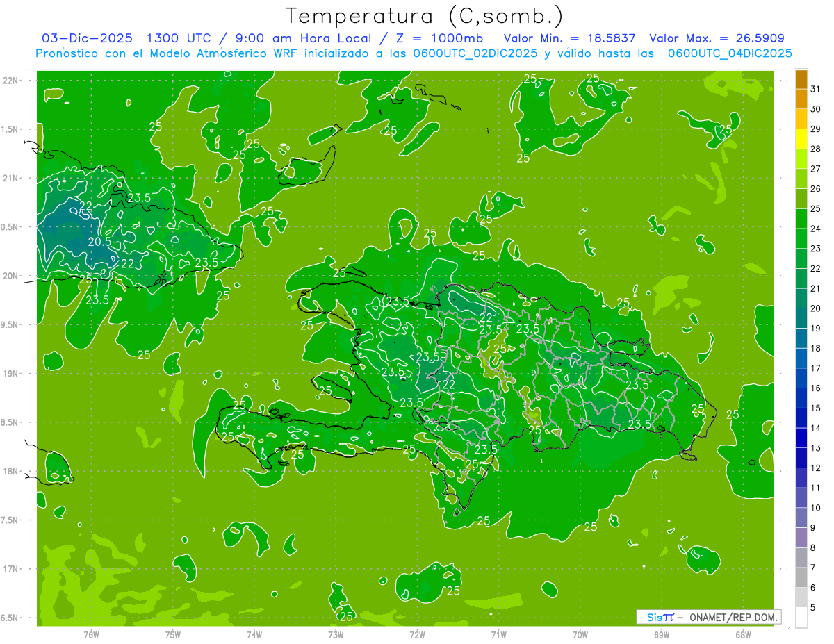The width and height of the screenshot is (834, 644).
Task: Click the color scale label '31'
Action: click(x=815, y=89)
